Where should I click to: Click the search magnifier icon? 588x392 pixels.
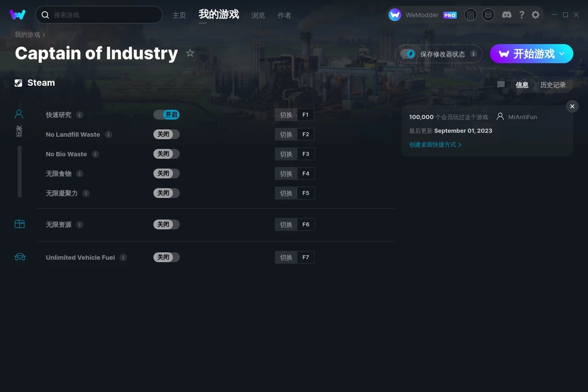(x=45, y=15)
